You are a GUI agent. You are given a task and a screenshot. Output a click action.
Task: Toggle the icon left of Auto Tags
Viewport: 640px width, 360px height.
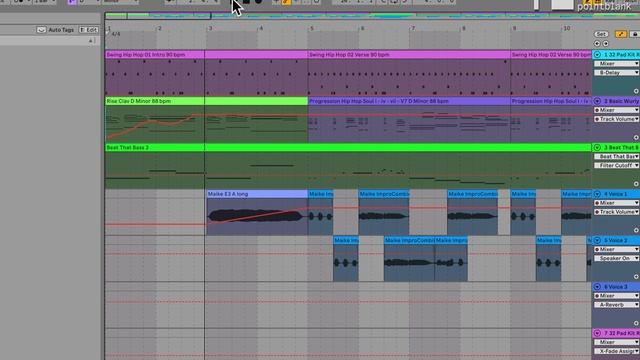coord(41,30)
